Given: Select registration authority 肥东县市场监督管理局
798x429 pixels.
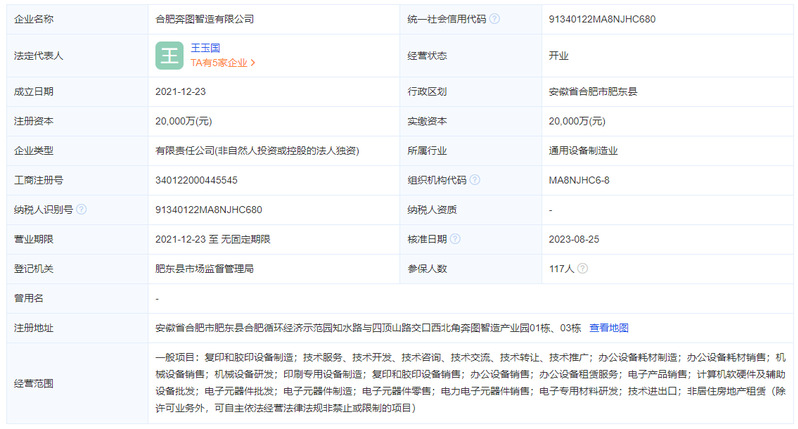Looking at the screenshot, I should tap(205, 269).
